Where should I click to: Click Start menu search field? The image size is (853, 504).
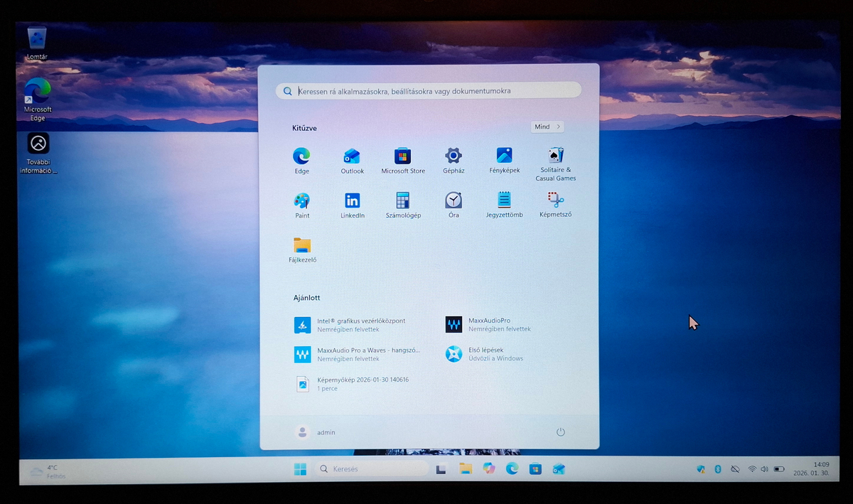coord(429,91)
